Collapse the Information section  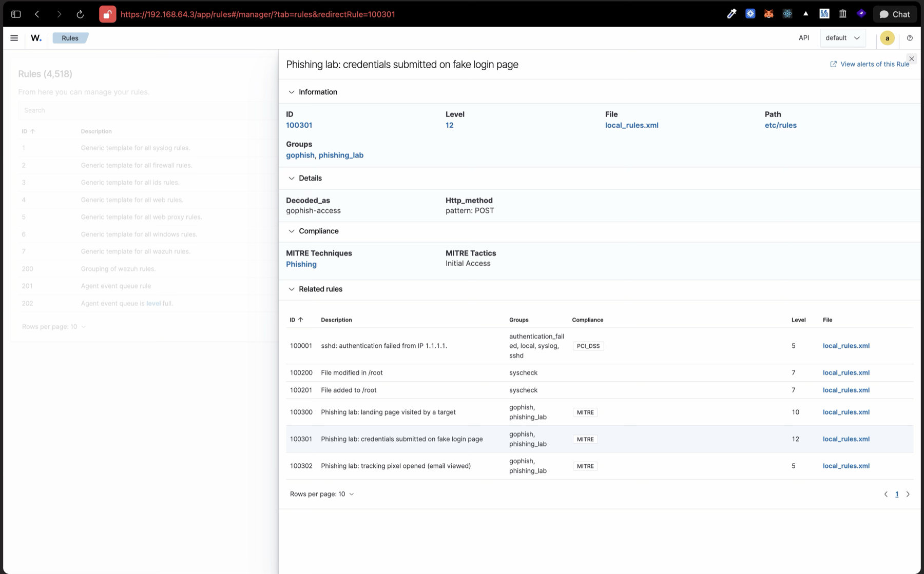(x=291, y=92)
